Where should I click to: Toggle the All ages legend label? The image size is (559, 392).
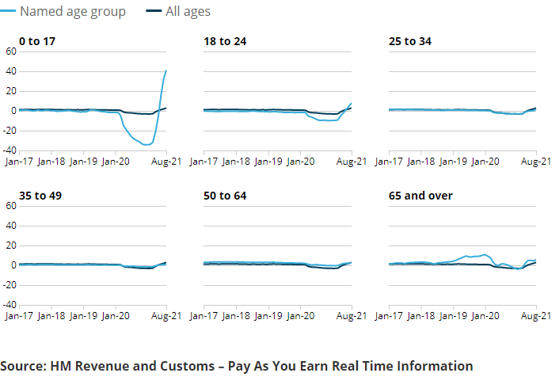coord(188,12)
